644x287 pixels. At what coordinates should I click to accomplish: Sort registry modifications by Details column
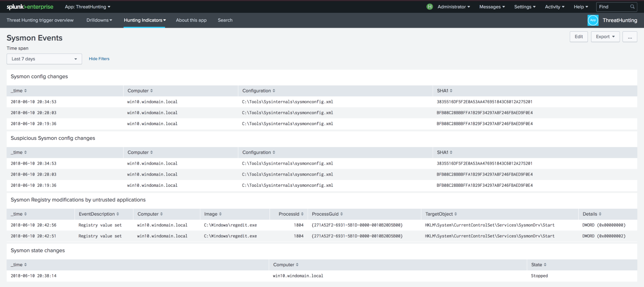592,214
